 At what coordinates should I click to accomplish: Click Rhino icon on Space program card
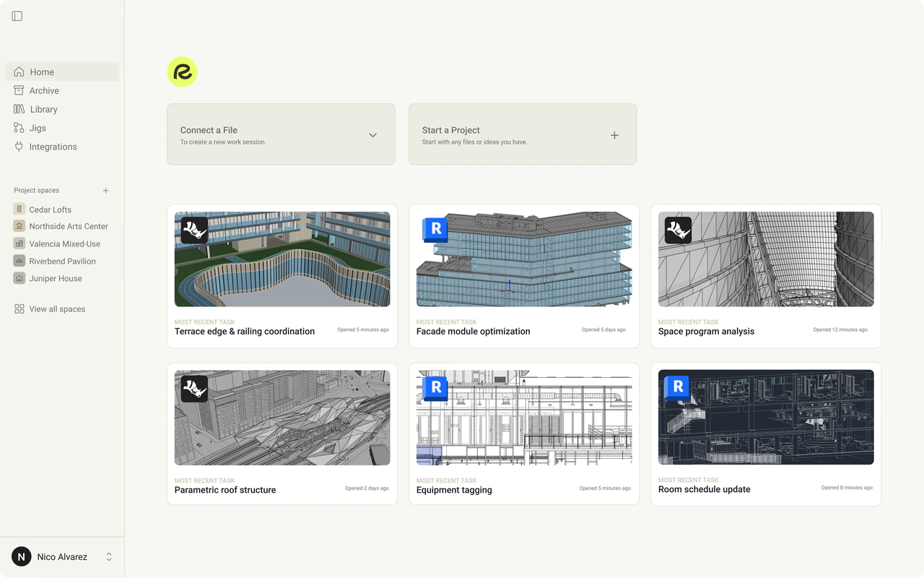[x=678, y=230]
